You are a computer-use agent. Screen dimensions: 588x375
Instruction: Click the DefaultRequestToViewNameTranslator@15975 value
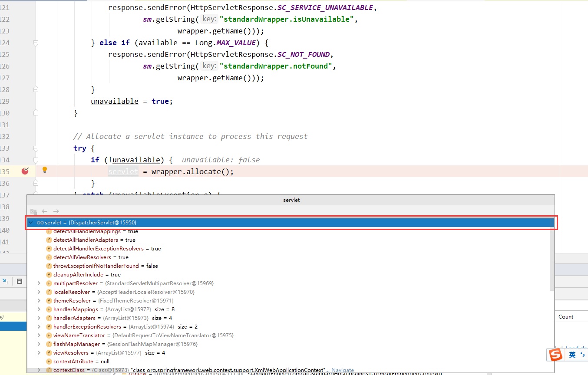(173, 336)
